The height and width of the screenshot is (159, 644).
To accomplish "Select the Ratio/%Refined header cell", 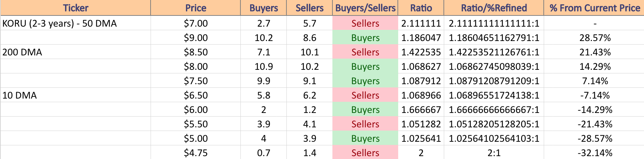I will (x=494, y=8).
